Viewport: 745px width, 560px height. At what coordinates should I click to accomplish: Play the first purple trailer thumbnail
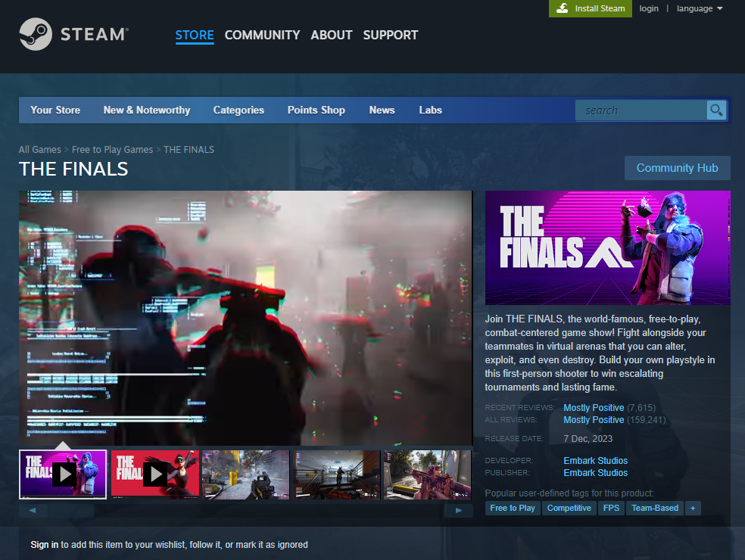point(64,474)
